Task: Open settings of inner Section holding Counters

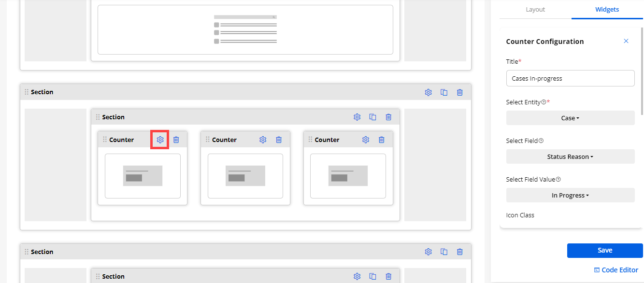Action: click(x=357, y=117)
